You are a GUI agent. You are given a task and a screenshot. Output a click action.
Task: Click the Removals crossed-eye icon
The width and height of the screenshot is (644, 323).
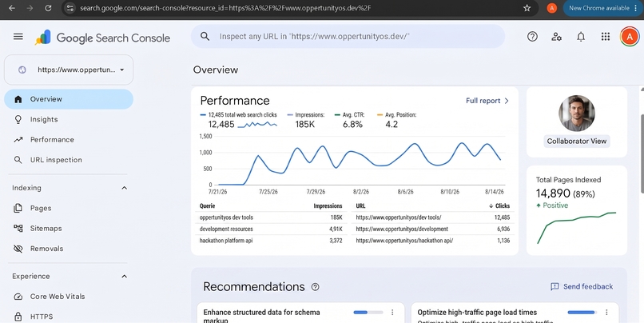click(x=18, y=249)
